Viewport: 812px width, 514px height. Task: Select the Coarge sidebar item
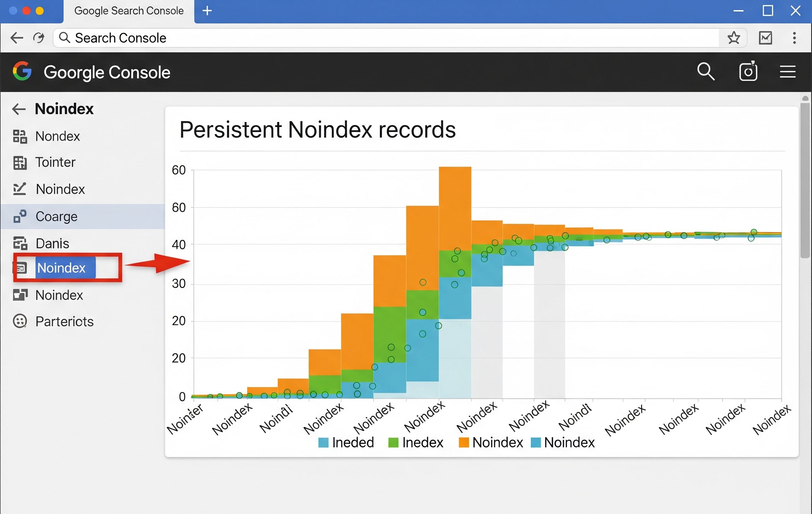coord(82,216)
